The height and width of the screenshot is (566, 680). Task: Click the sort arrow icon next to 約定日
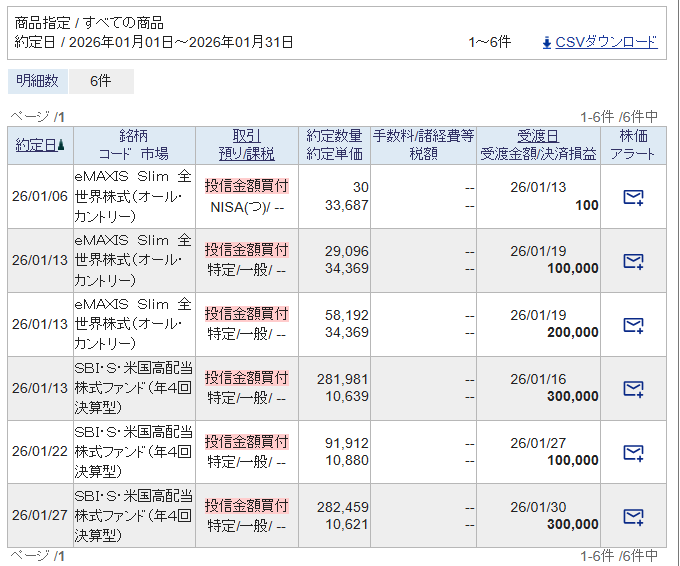point(62,146)
